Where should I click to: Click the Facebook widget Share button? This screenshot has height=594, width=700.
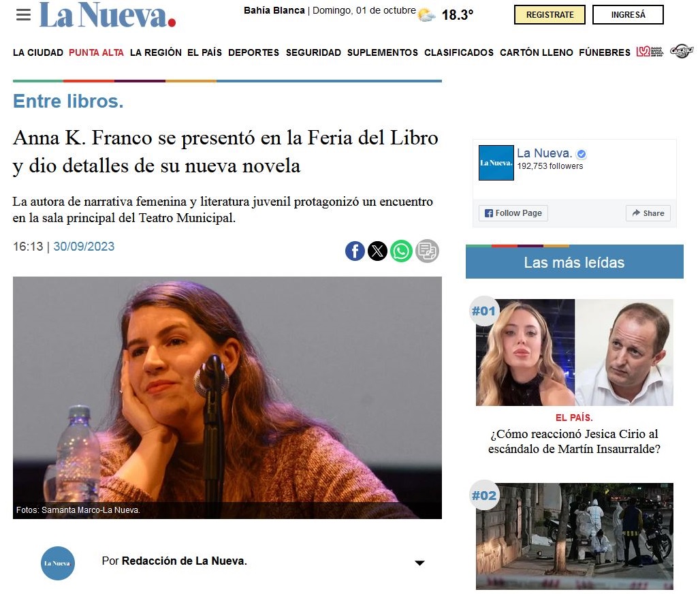pyautogui.click(x=648, y=213)
